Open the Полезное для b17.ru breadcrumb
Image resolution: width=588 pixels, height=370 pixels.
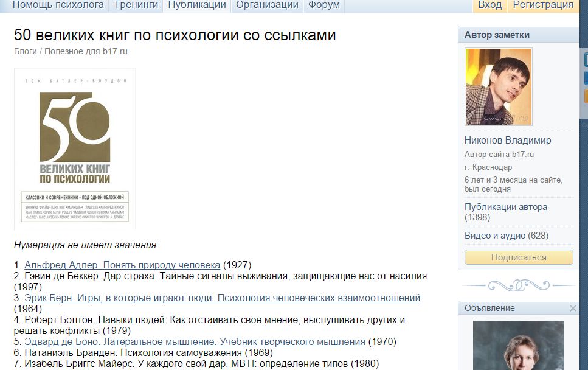pos(86,51)
